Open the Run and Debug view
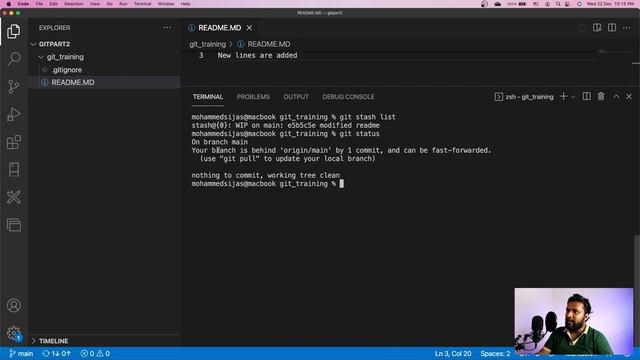 [13, 114]
